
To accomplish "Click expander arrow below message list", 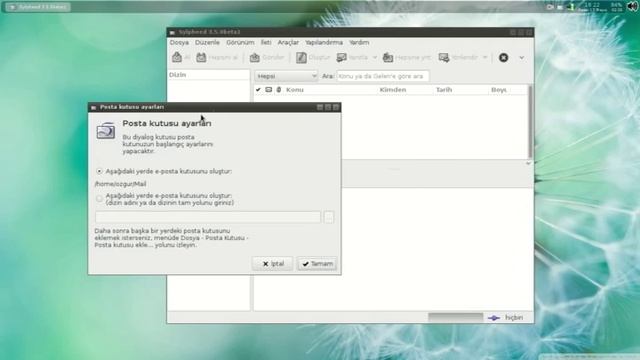I will point(528,163).
